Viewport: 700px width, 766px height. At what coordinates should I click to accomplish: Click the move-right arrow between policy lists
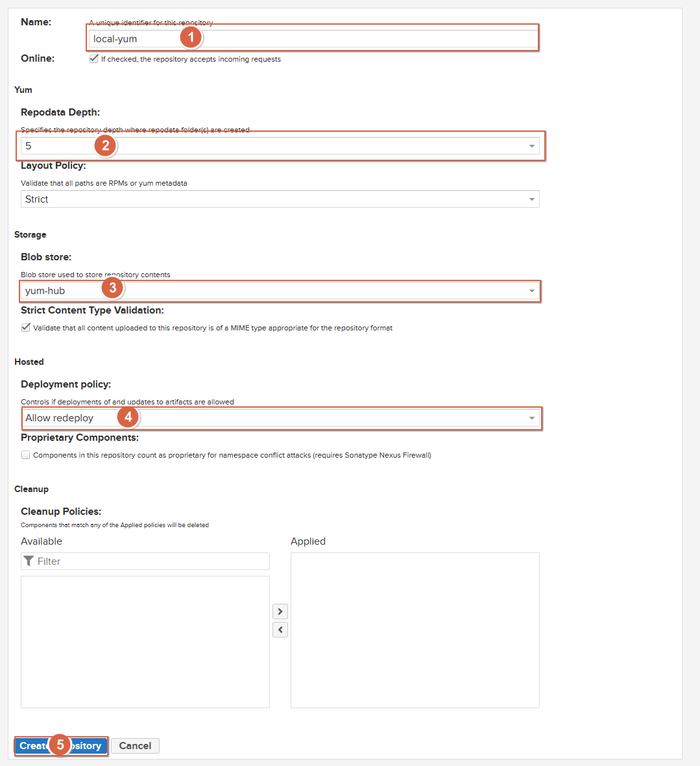pos(280,612)
